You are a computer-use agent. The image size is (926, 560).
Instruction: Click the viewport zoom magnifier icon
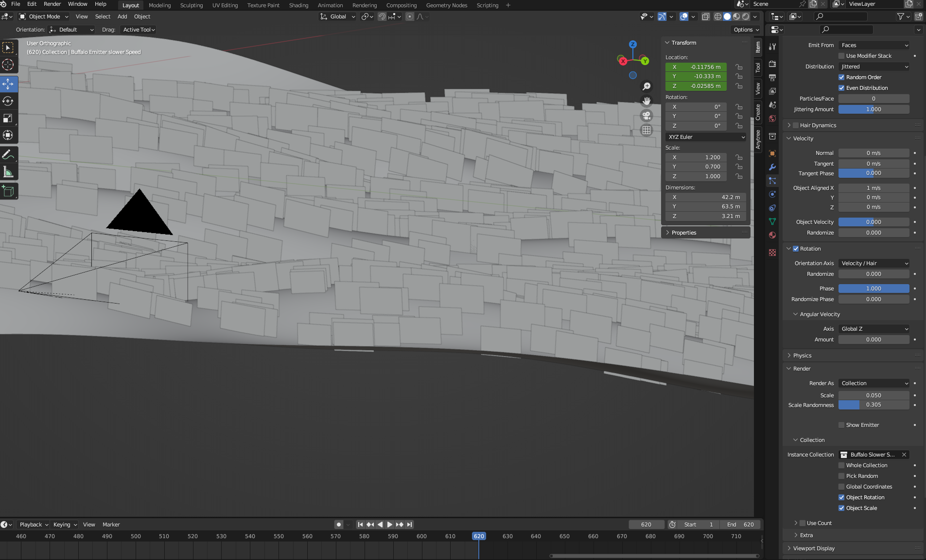tap(646, 86)
